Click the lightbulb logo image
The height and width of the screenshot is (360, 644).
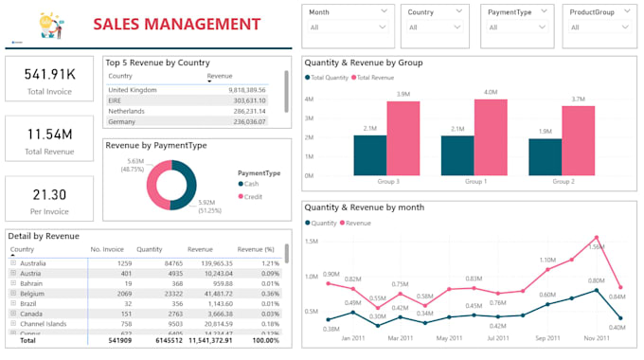(x=51, y=26)
